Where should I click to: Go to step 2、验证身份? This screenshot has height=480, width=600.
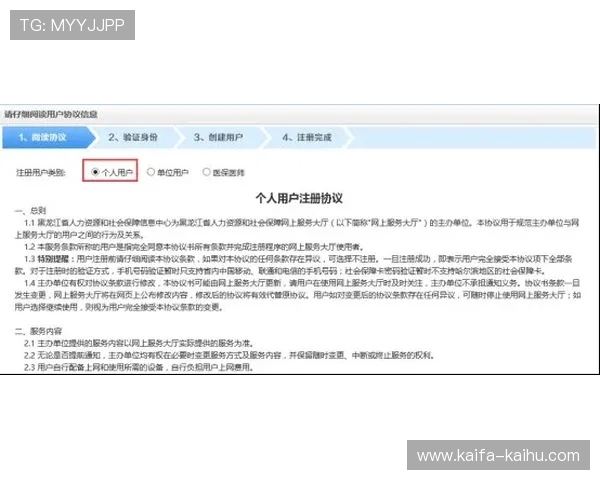click(x=133, y=137)
